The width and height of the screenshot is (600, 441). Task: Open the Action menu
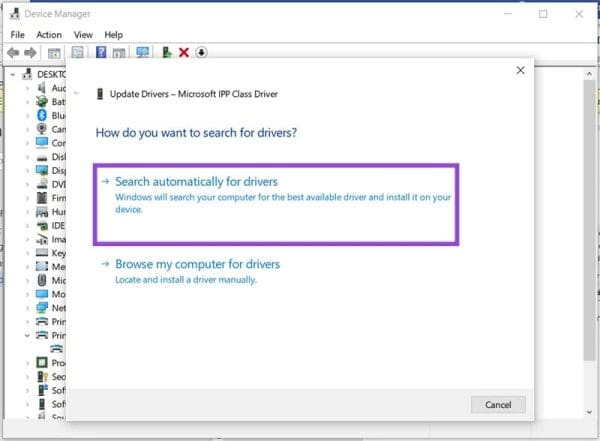[x=49, y=34]
